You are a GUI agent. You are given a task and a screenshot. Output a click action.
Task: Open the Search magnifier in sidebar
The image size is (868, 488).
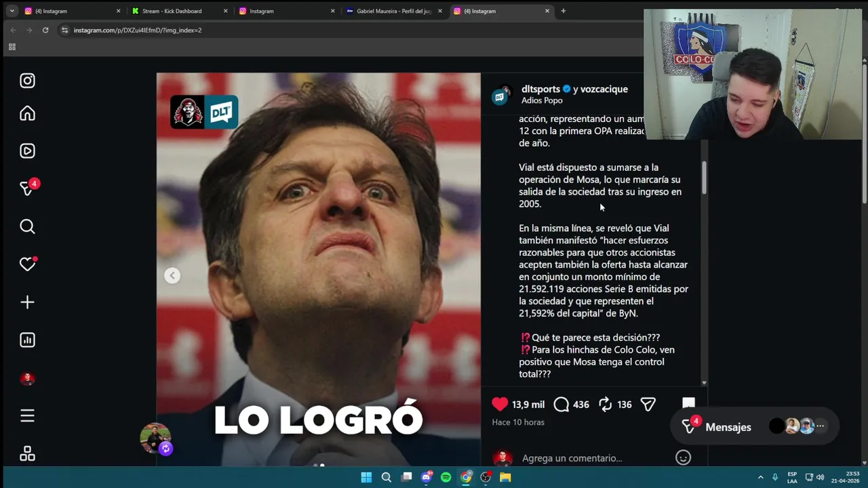tap(27, 226)
